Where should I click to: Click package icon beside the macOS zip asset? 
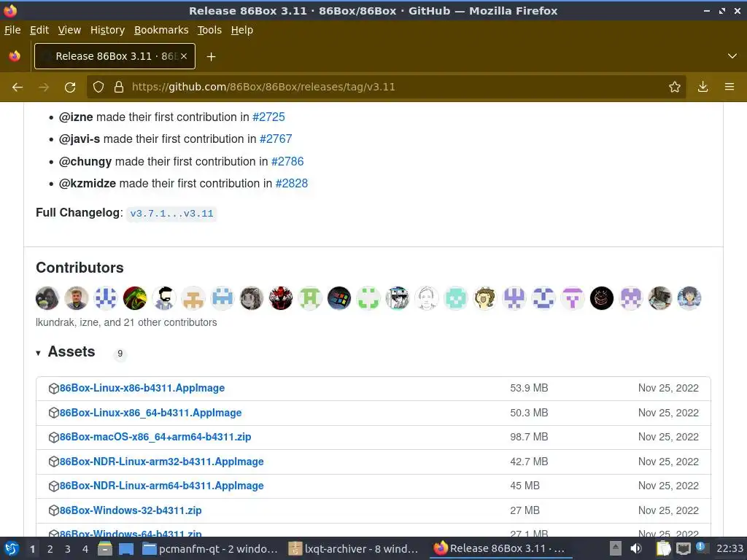coord(54,437)
